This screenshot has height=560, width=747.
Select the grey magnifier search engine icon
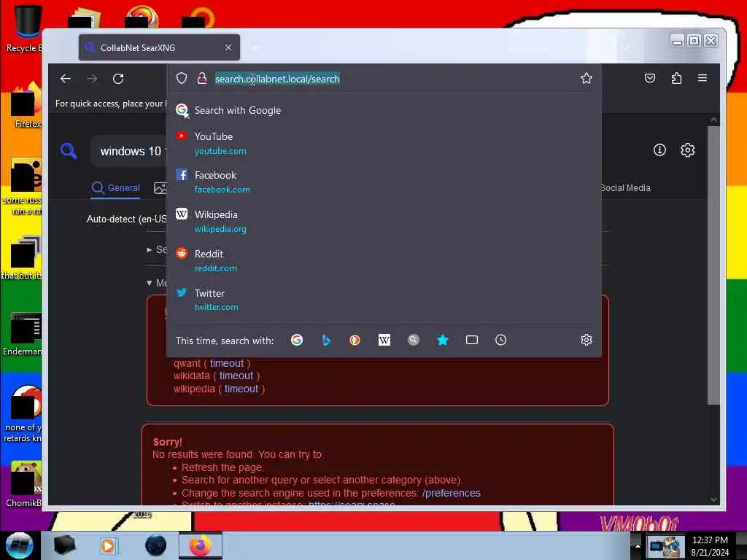click(413, 340)
